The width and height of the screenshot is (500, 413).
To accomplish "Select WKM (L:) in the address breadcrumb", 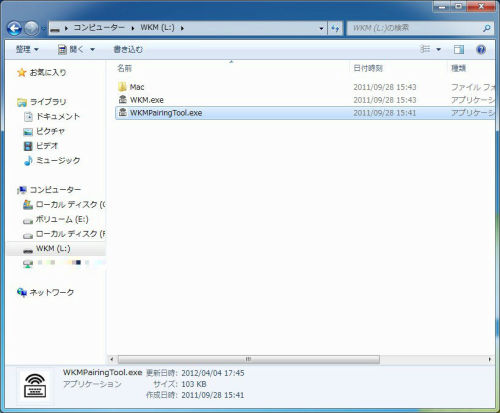I will tap(157, 28).
